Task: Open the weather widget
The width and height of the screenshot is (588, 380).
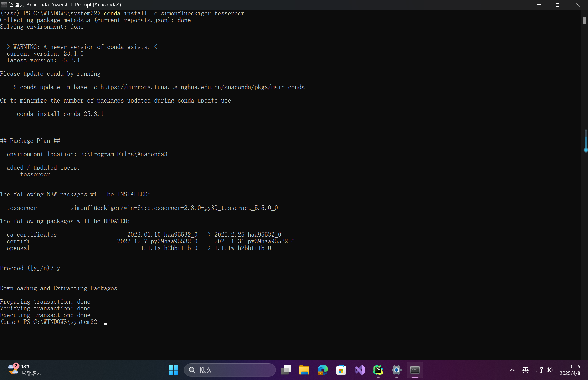Action: point(25,370)
